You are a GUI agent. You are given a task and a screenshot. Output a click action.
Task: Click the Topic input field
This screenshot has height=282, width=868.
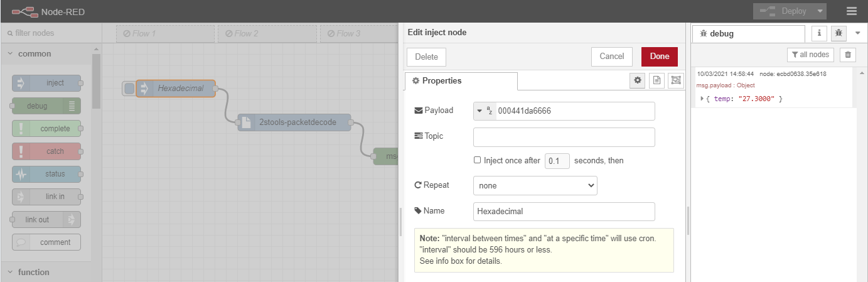(564, 137)
